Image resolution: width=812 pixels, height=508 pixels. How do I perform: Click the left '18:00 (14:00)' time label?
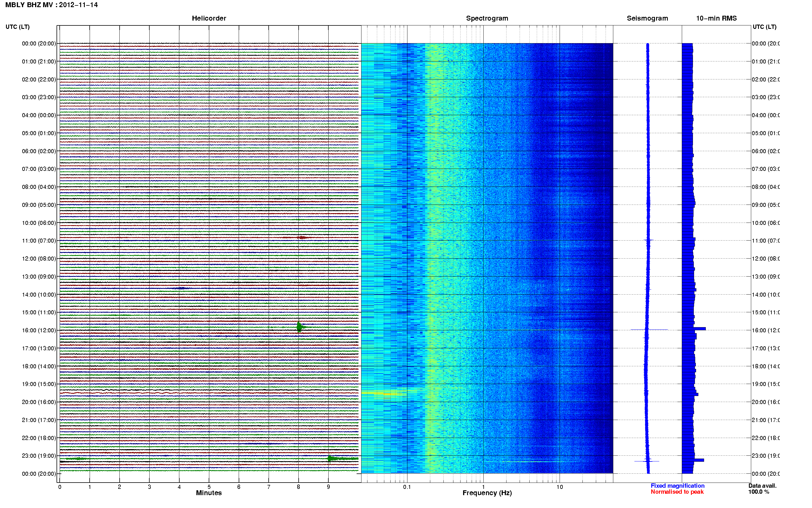(39, 366)
